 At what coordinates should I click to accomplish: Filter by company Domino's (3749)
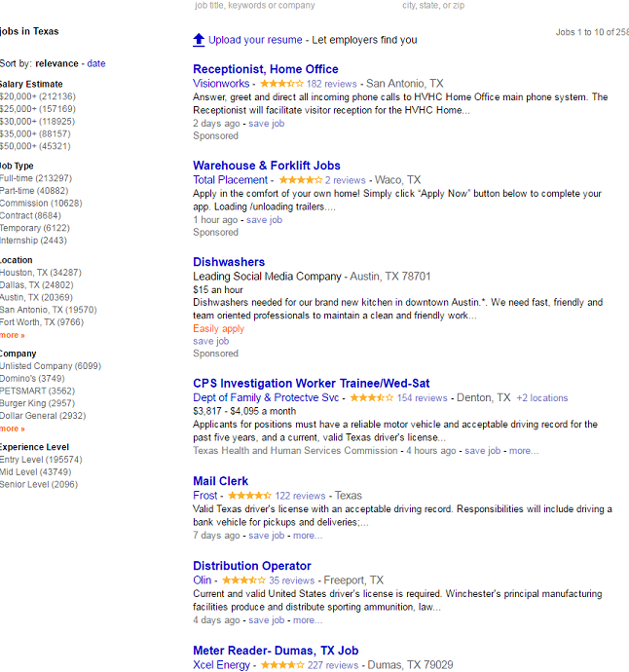click(x=32, y=379)
